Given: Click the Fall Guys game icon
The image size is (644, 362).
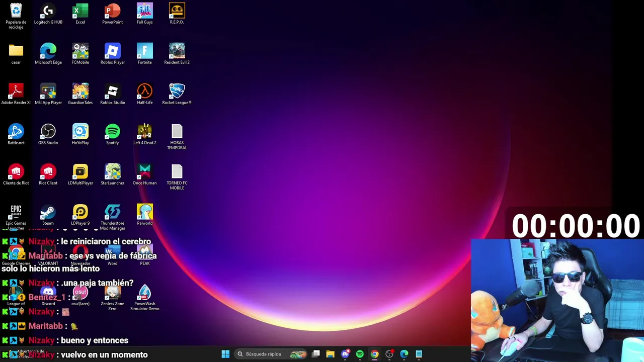Looking at the screenshot, I should coord(145,14).
